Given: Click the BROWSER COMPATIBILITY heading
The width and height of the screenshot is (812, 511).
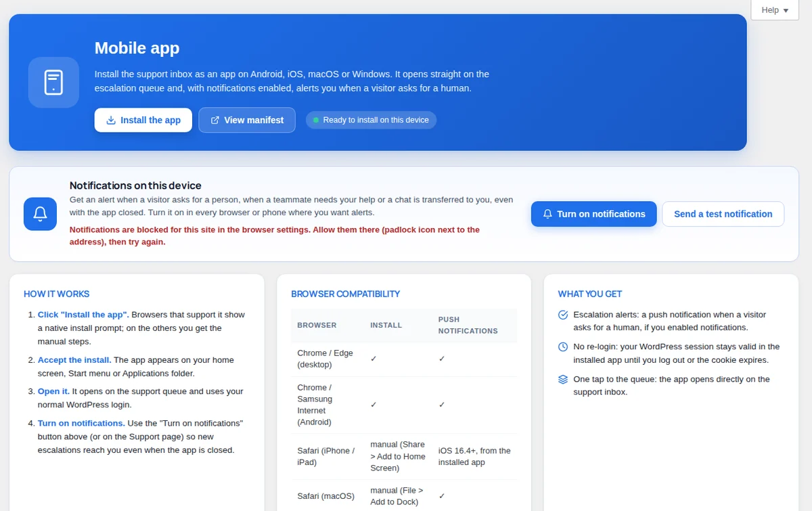Looking at the screenshot, I should coord(346,294).
